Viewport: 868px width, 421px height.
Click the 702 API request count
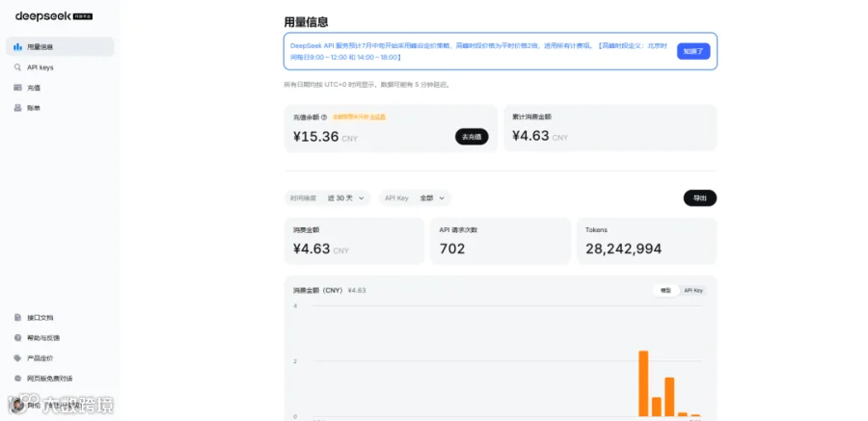452,249
